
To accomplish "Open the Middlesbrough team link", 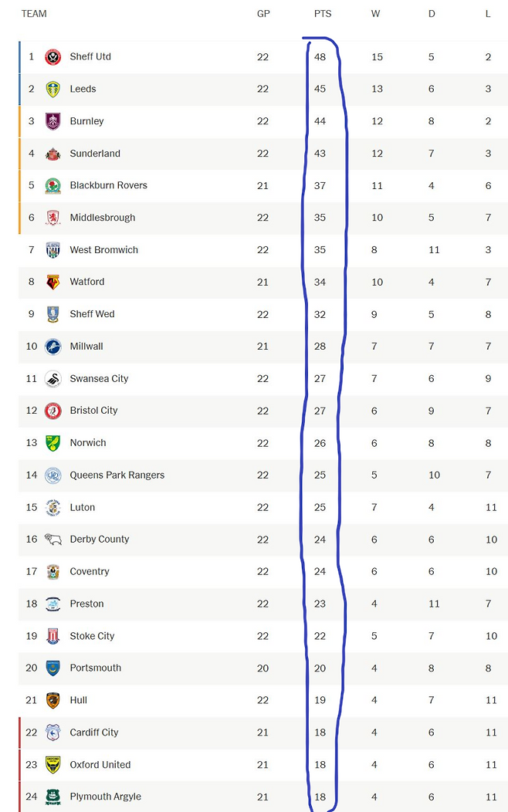I will coord(103,218).
